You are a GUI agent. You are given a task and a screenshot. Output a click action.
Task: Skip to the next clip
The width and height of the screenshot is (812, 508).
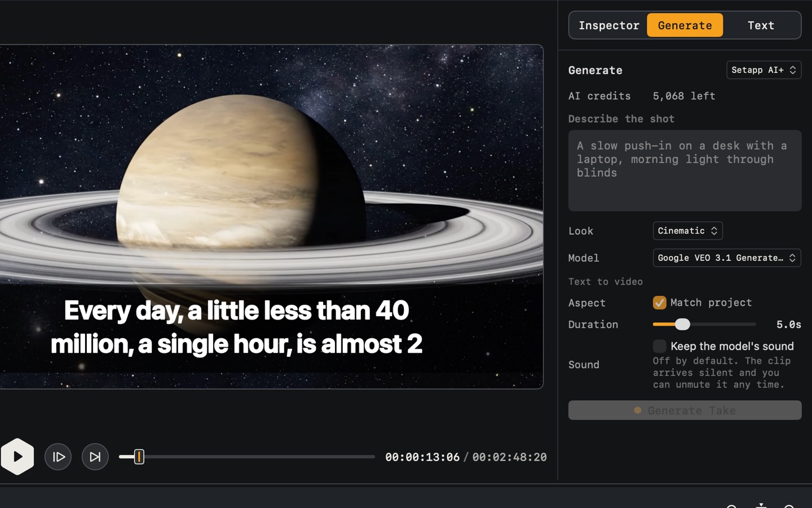[95, 457]
